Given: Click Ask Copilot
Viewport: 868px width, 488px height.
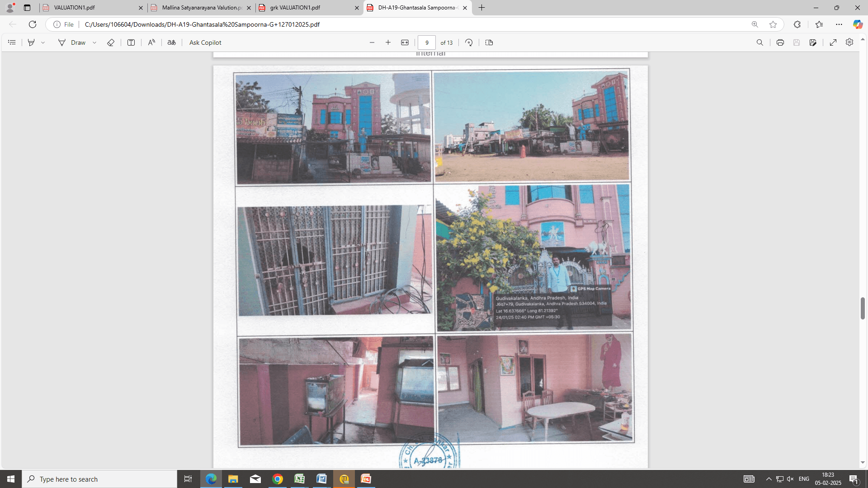Looking at the screenshot, I should pyautogui.click(x=205, y=42).
